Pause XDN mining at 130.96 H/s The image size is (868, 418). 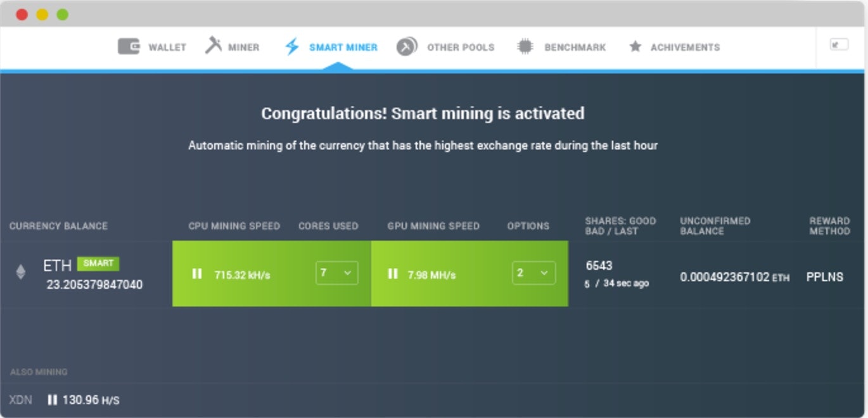(53, 400)
